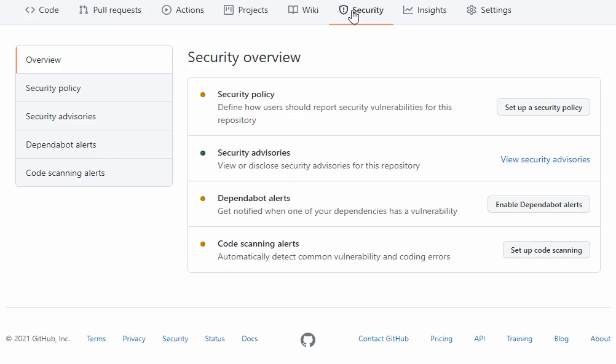The height and width of the screenshot is (364, 616).
Task: Click the Insights graph icon
Action: [408, 10]
